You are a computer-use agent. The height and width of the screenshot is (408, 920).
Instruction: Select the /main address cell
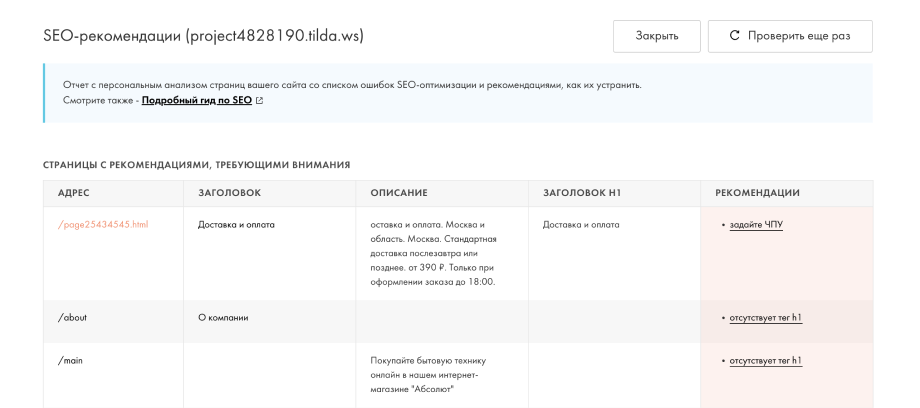point(72,360)
